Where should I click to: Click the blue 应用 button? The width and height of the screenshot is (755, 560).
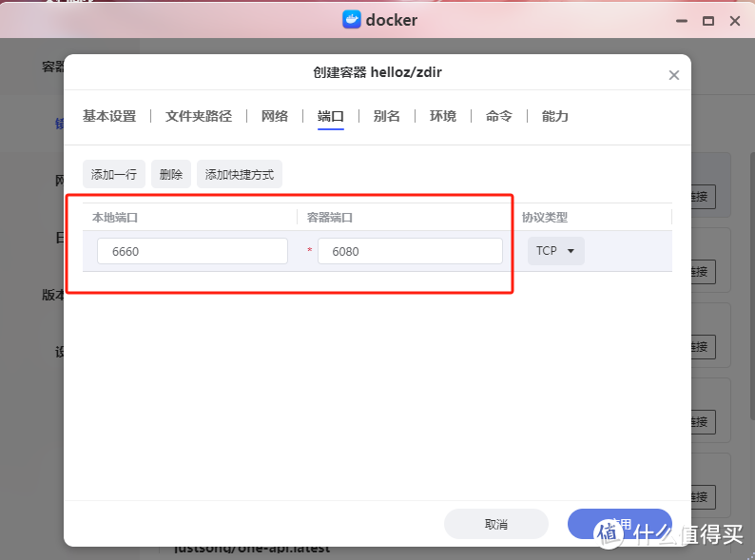[x=620, y=524]
